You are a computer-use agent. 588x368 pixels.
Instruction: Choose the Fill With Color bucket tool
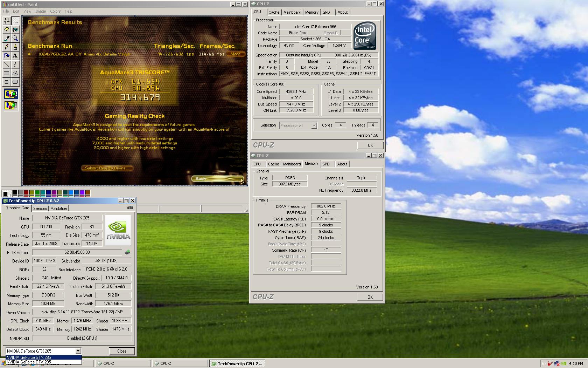click(x=15, y=29)
